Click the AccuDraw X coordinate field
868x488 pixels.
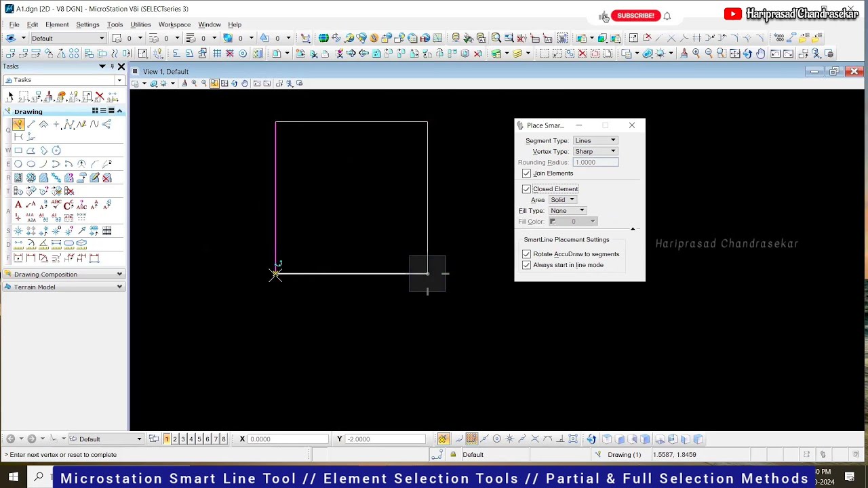point(288,439)
